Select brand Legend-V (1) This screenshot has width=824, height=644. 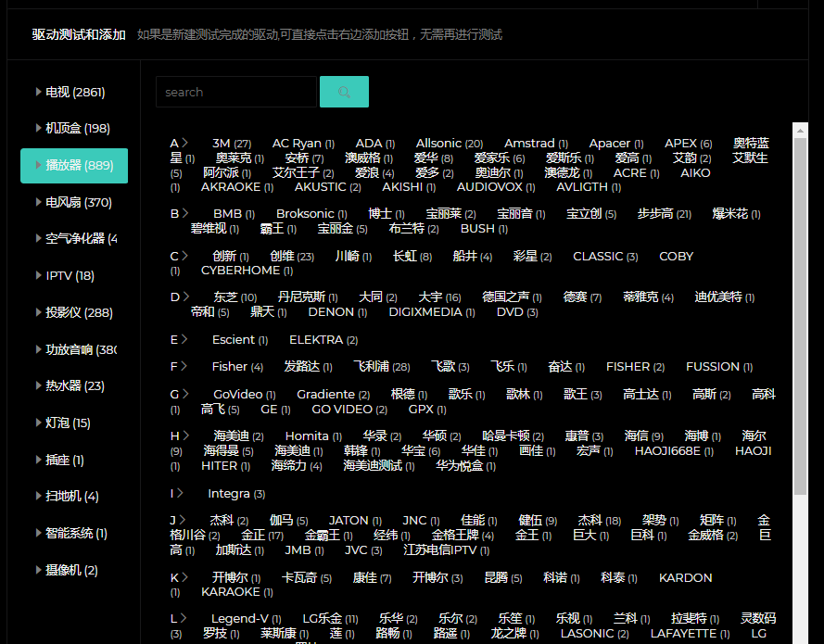point(247,619)
